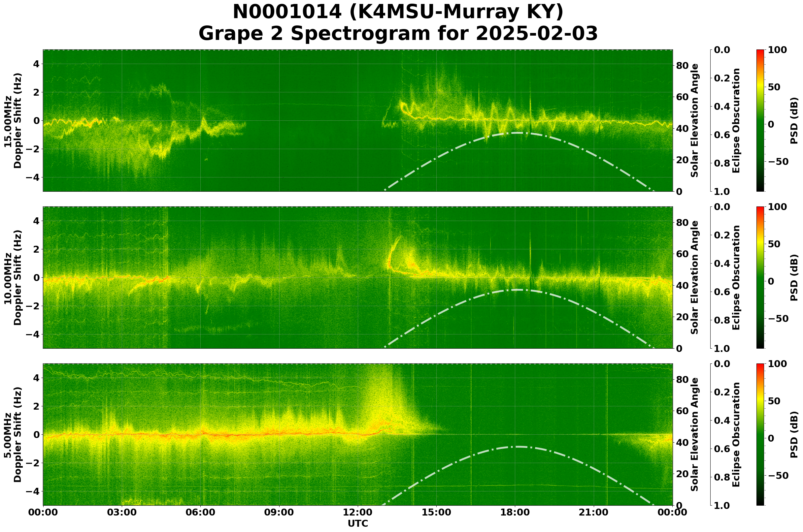The image size is (803, 532).
Task: Click the top panel PSD colorbar
Action: 760,121
